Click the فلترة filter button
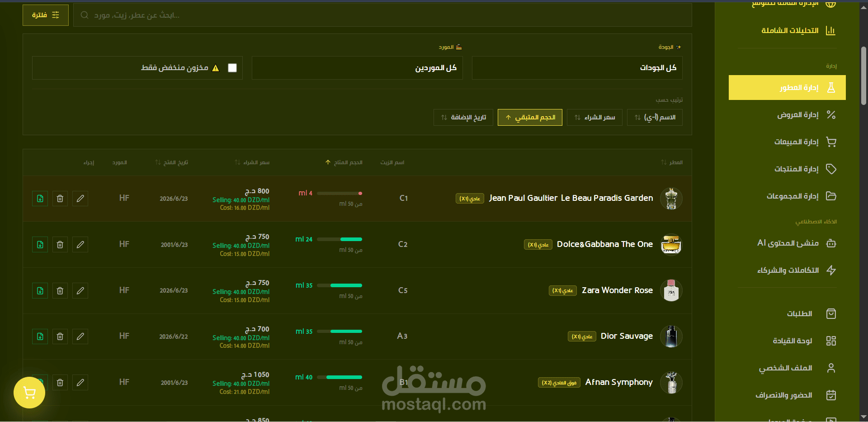 tap(46, 15)
